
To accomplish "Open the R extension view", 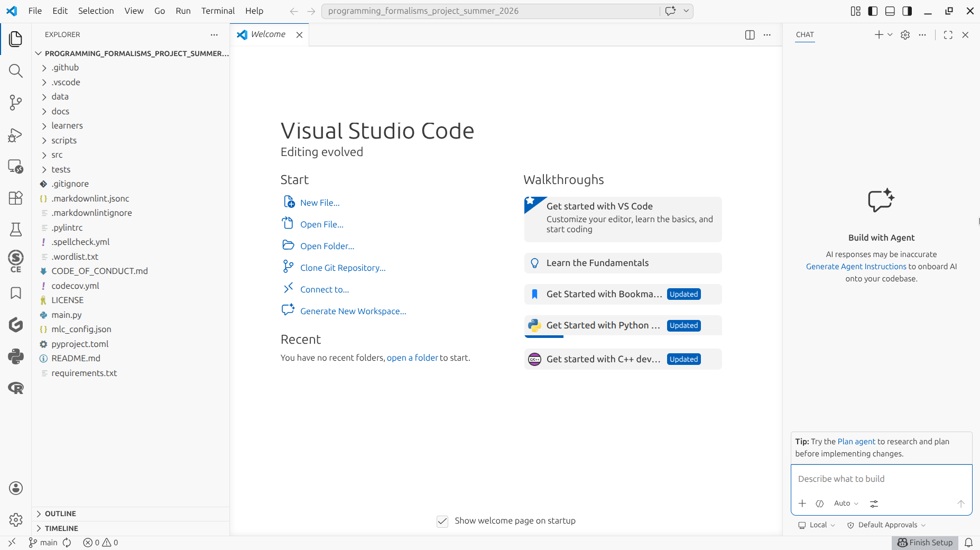I will click(16, 388).
